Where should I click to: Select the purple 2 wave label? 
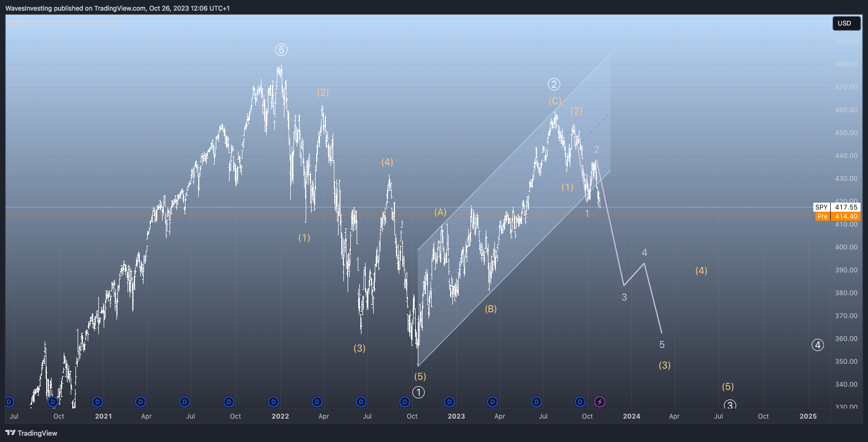point(596,149)
